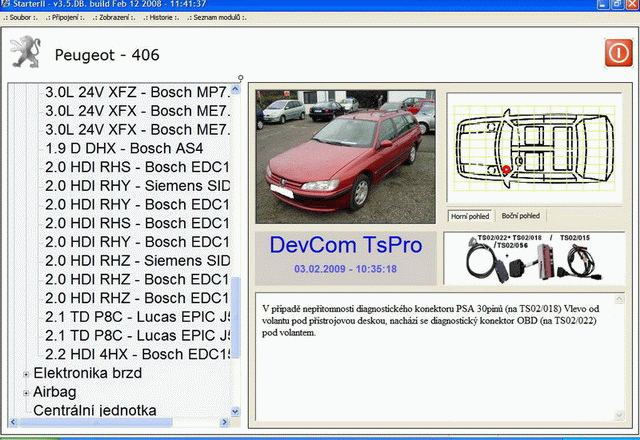
Task: Select 2.0 HDI RHZ - Siemens SID entry
Action: [x=138, y=260]
